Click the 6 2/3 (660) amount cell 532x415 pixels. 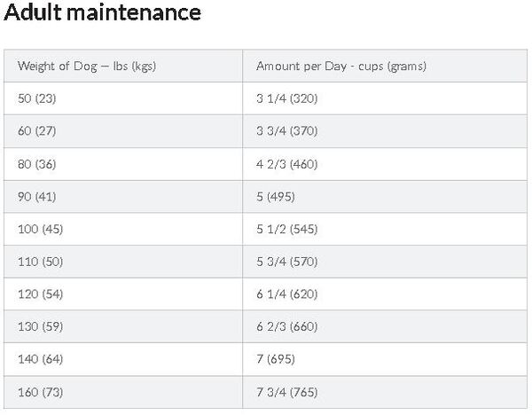point(385,326)
